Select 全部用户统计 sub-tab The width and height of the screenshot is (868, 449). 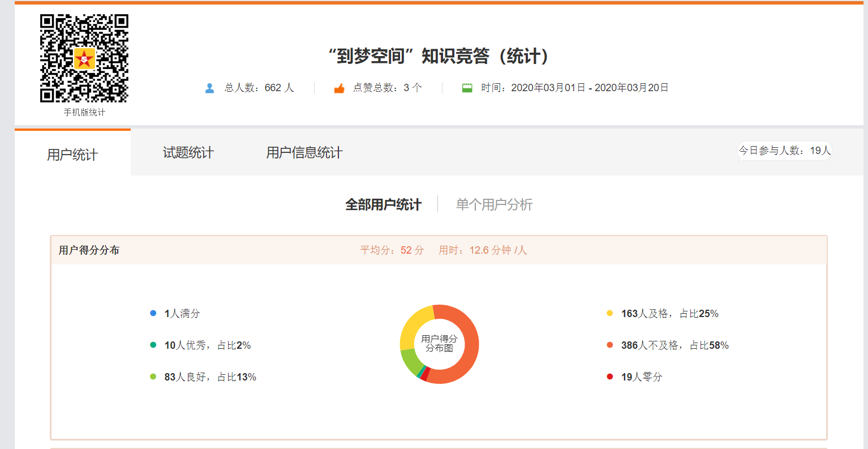(x=383, y=204)
